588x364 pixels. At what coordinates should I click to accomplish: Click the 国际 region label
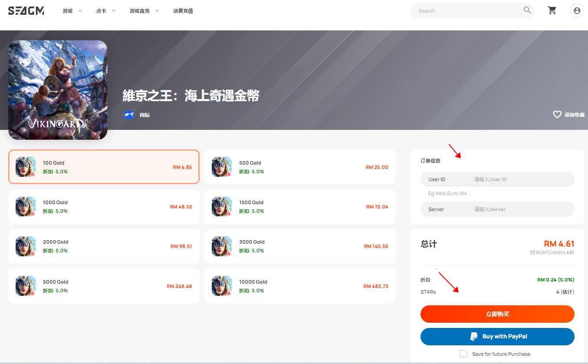tap(145, 115)
